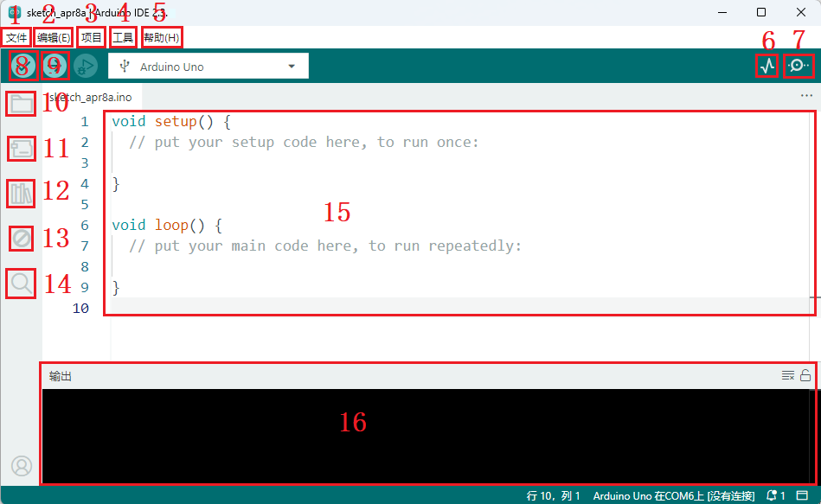821x504 pixels.
Task: Open the Boards Manager panel
Action: click(22, 149)
